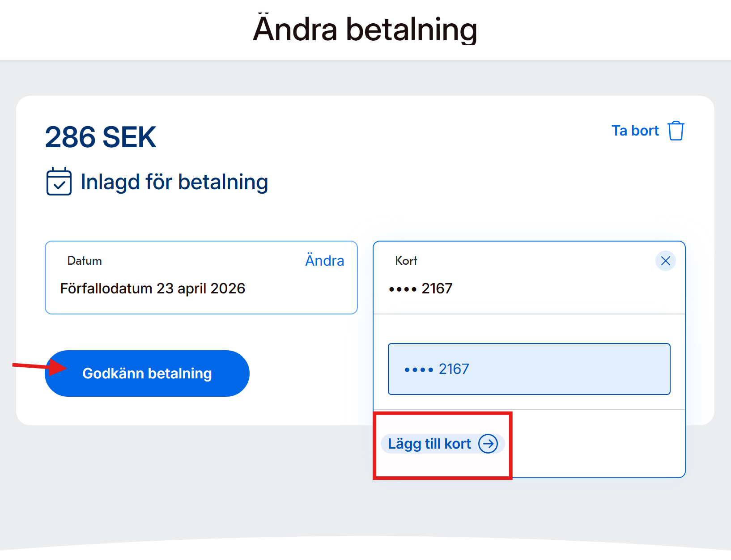Image resolution: width=731 pixels, height=560 pixels.
Task: Click the calendar checkmark status icon
Action: click(59, 182)
